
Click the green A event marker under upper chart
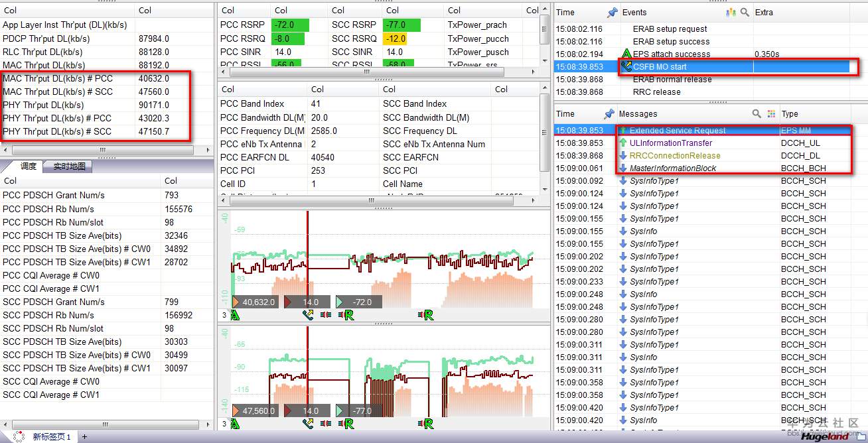pos(234,315)
